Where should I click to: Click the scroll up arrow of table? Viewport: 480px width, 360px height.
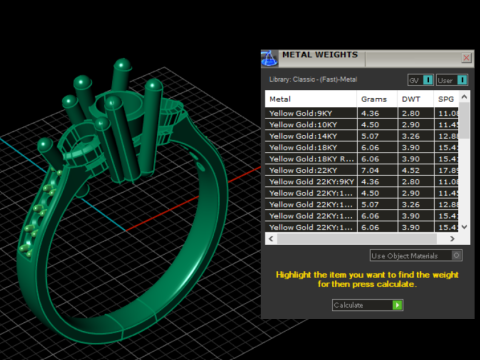click(464, 97)
